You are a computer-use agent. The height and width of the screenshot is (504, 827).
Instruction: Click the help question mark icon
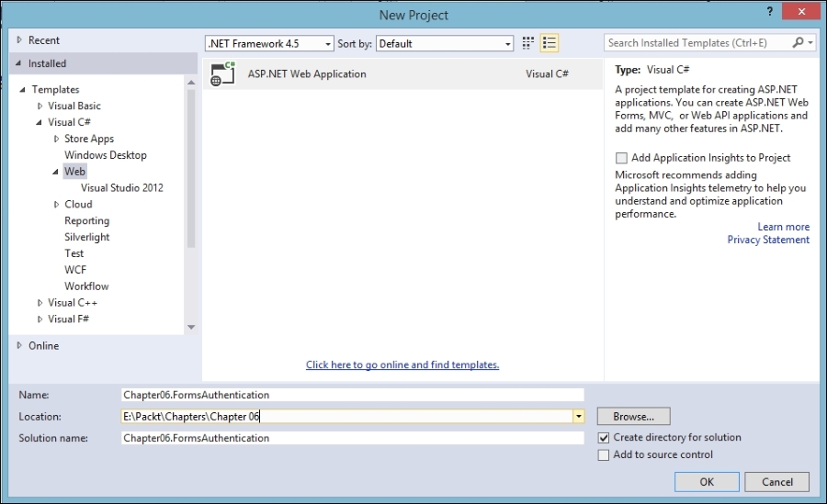[x=768, y=10]
